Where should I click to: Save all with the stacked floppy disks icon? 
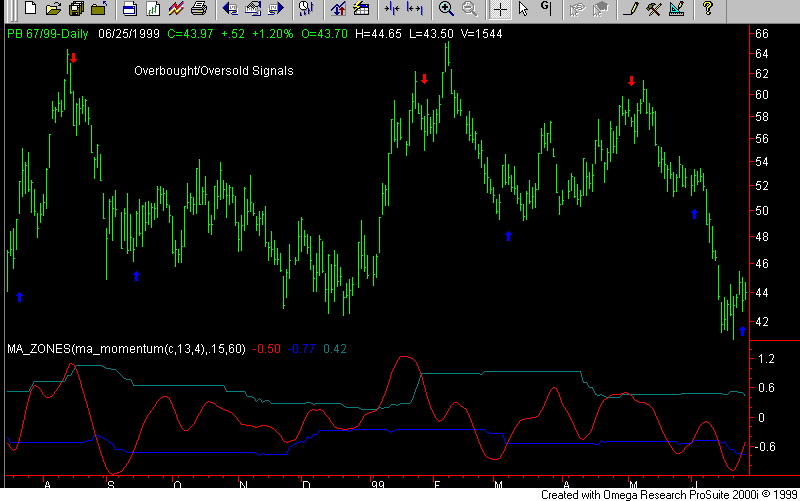(x=77, y=8)
